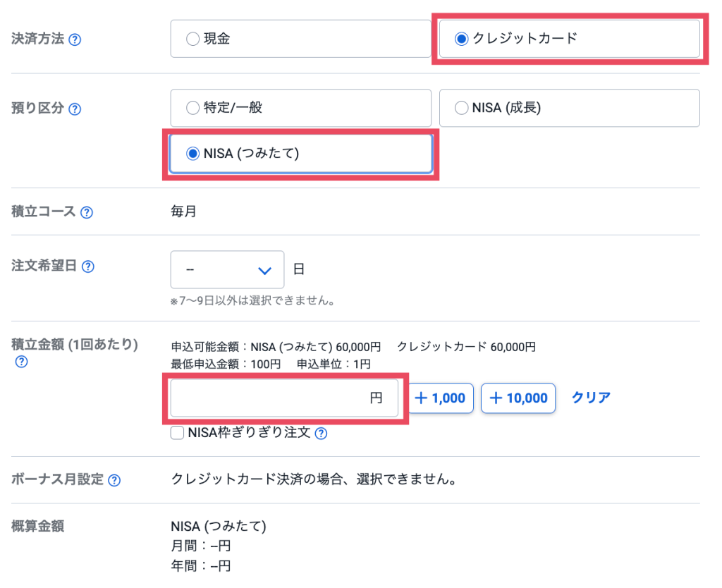722x588 pixels.
Task: Click help icon beside 預り区分
Action: 75,109
